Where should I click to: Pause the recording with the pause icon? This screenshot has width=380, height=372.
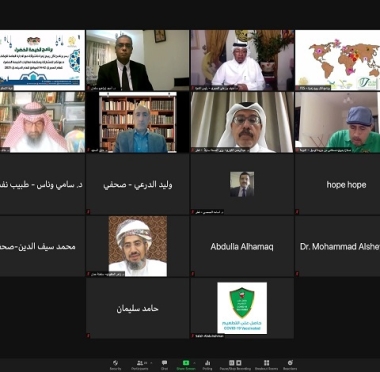click(231, 363)
